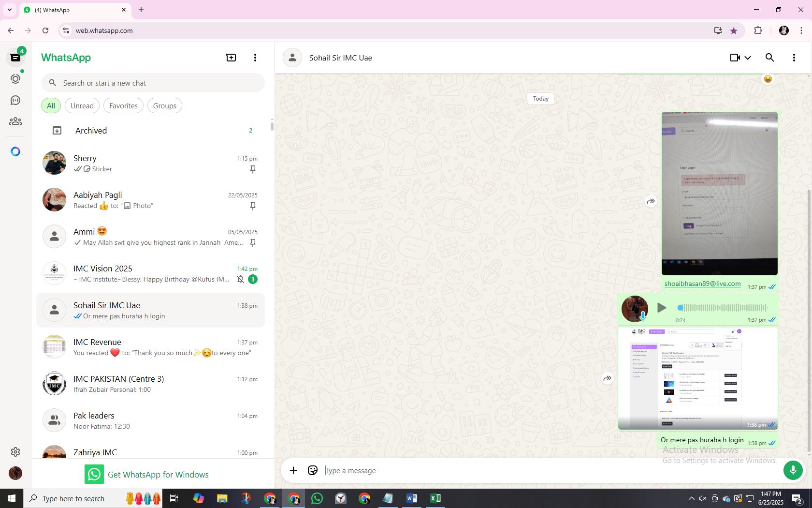Show hidden tray icons chevron

point(691,498)
